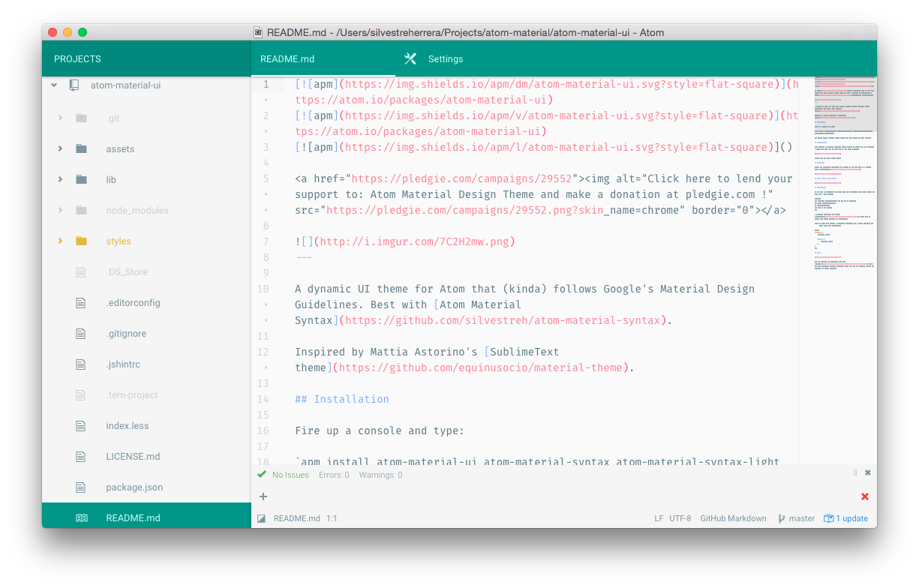919x588 pixels.
Task: Click the assets folder icon
Action: tap(81, 149)
